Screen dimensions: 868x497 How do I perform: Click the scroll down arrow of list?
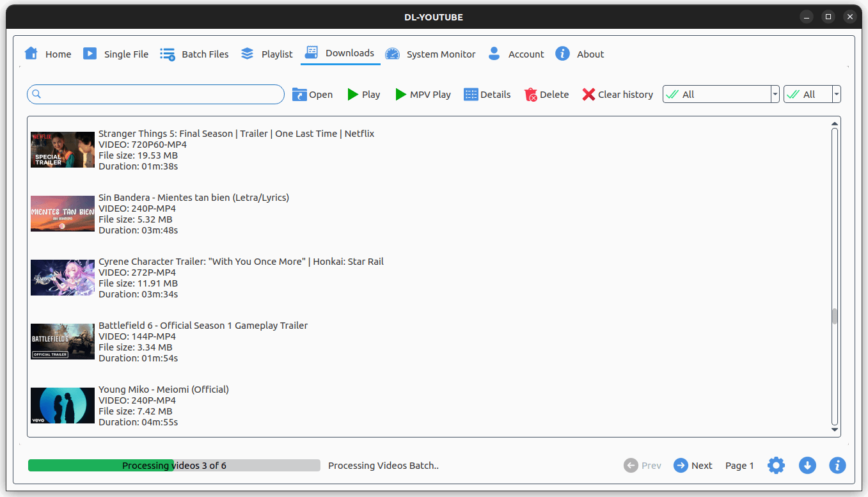(834, 430)
